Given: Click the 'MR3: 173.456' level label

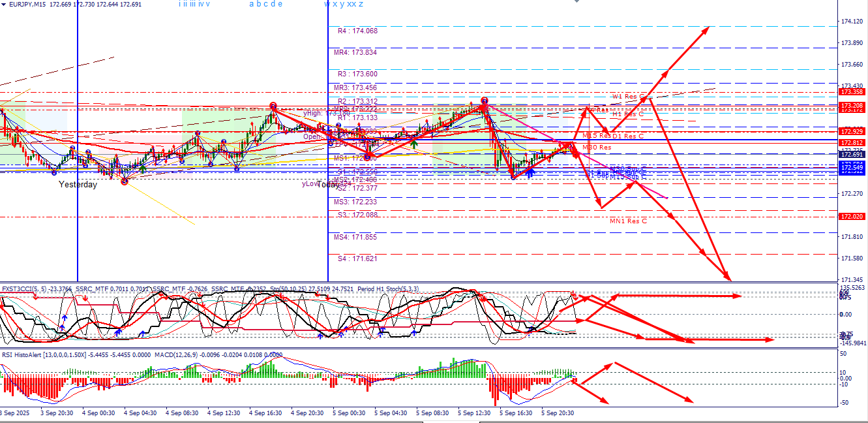Looking at the screenshot, I should (x=355, y=87).
